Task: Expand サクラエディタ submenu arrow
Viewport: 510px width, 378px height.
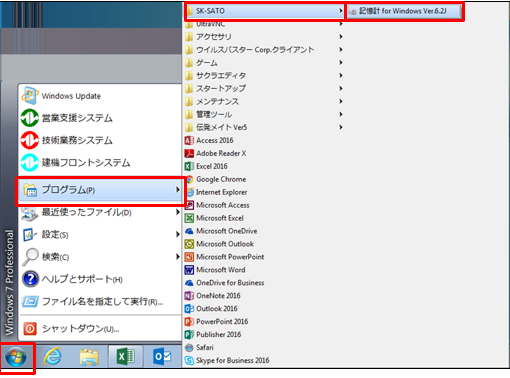Action: coord(340,75)
